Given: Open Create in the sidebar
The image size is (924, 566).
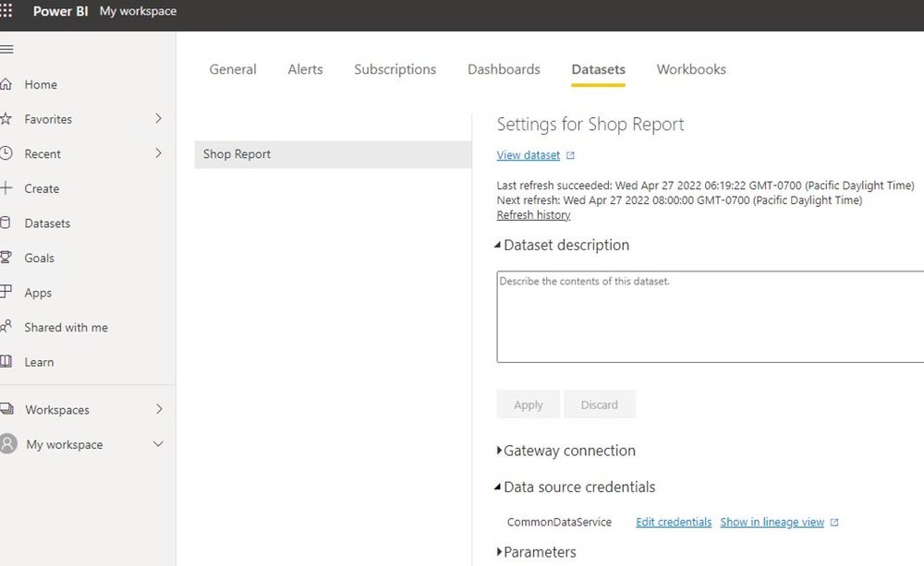Looking at the screenshot, I should click(42, 188).
